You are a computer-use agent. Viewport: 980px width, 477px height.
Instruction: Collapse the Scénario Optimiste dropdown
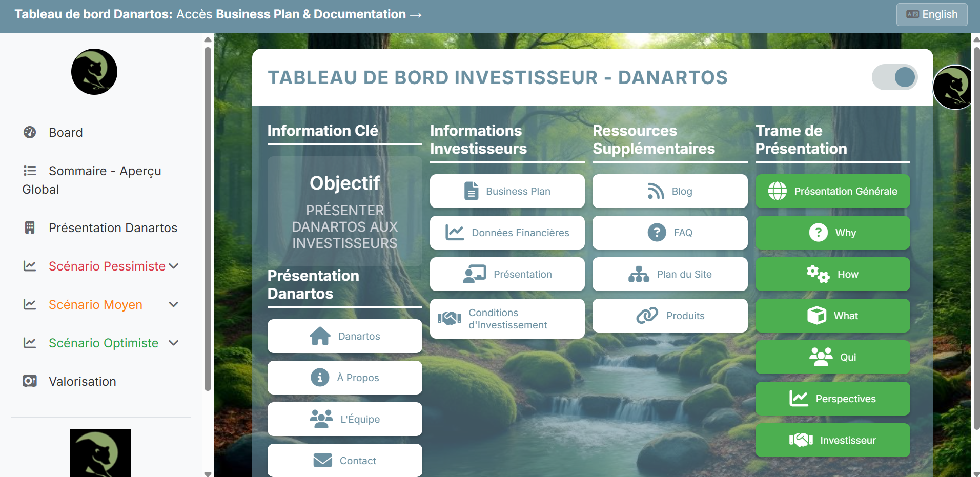click(174, 343)
